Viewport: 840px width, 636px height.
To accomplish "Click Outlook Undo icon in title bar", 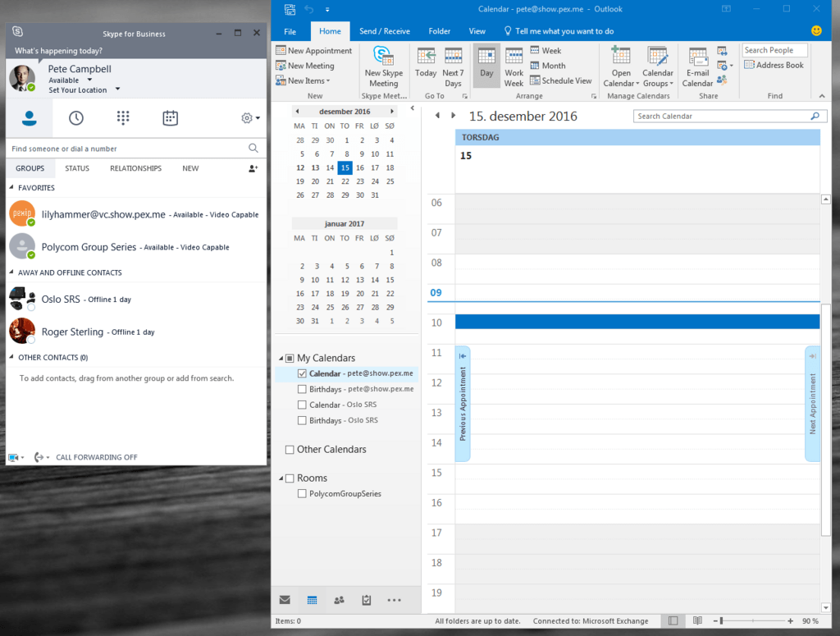I will click(309, 9).
